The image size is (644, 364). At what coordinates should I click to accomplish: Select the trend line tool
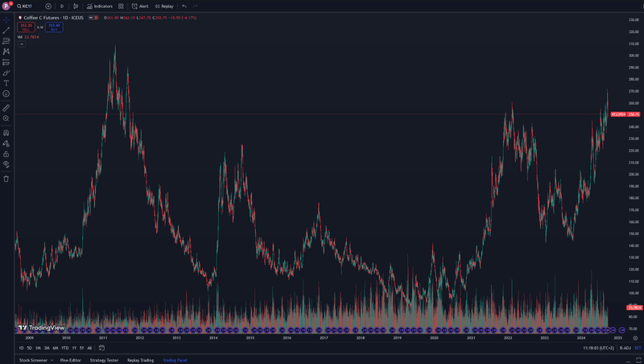click(6, 31)
